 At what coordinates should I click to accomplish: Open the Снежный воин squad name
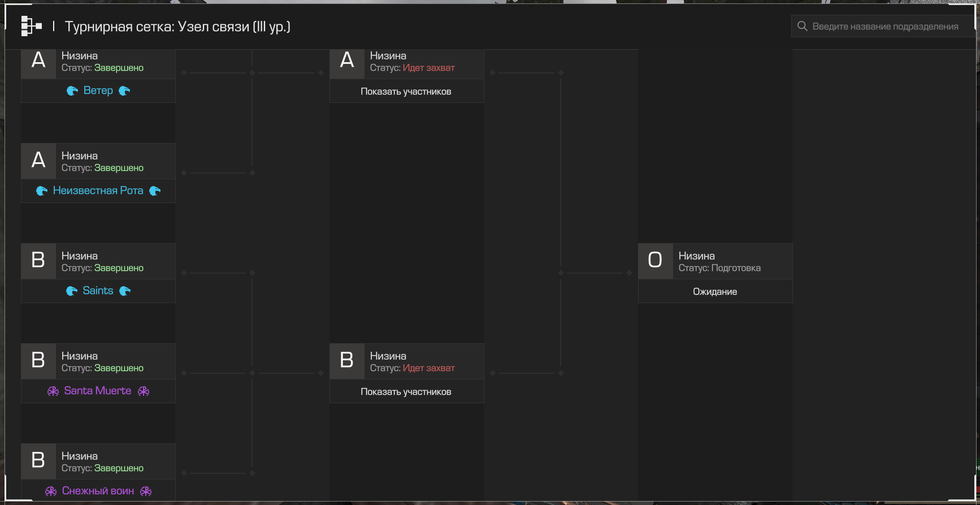[x=98, y=491]
